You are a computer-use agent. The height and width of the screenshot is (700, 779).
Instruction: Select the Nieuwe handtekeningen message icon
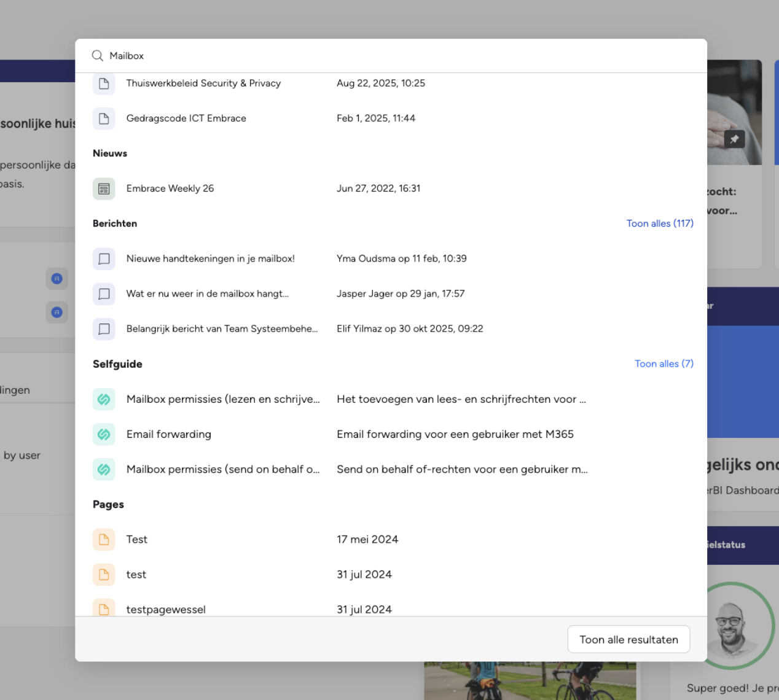104,259
